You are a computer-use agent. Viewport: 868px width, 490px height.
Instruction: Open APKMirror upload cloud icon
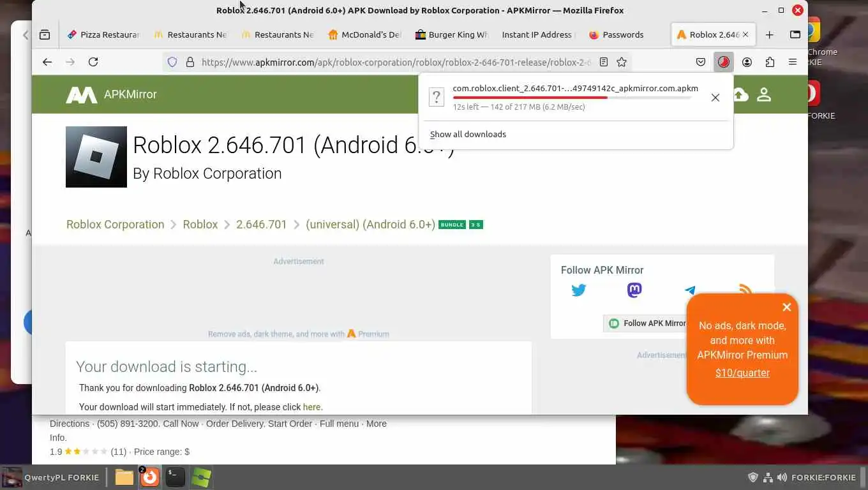(x=740, y=94)
